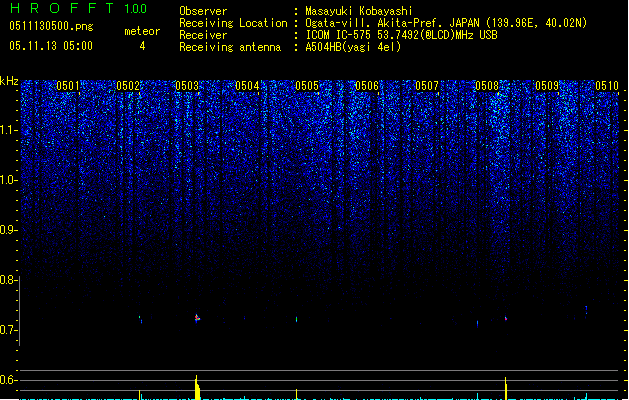Click the filename 0511130500.png
This screenshot has width=629, height=400.
click(x=51, y=26)
